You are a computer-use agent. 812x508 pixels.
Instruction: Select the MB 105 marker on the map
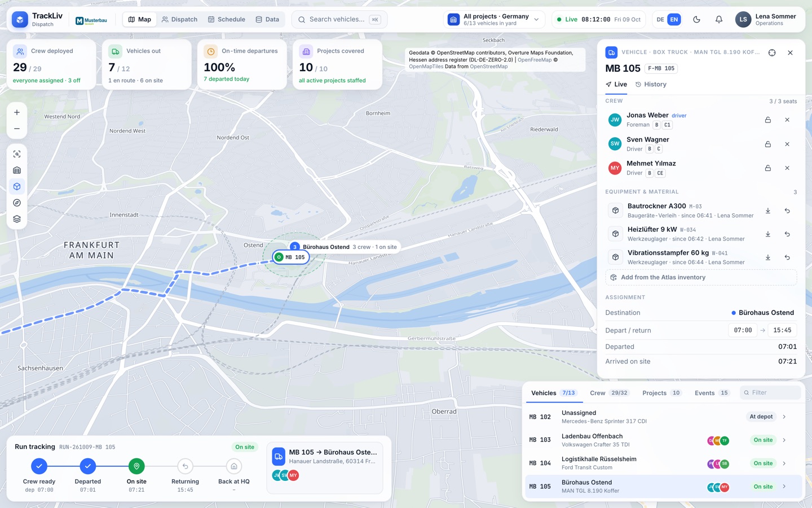[291, 257]
